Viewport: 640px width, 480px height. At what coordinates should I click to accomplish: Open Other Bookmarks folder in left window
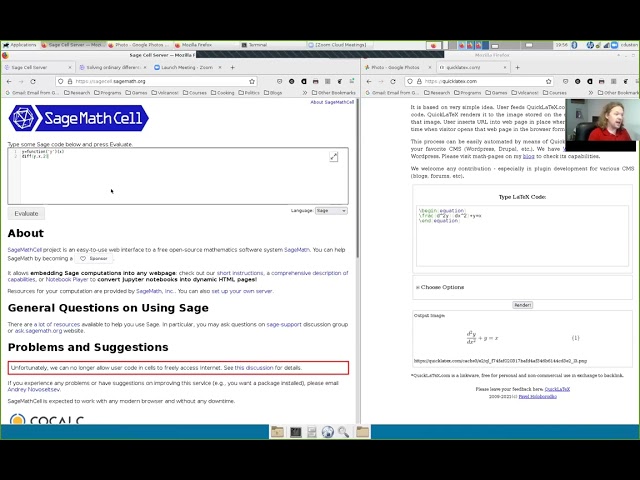tap(333, 93)
